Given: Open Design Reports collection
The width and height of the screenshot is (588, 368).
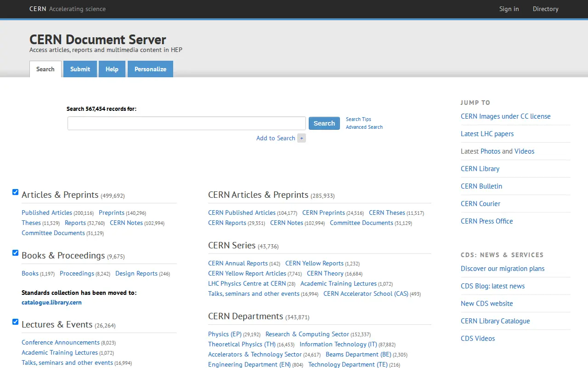Looking at the screenshot, I should pyautogui.click(x=136, y=273).
